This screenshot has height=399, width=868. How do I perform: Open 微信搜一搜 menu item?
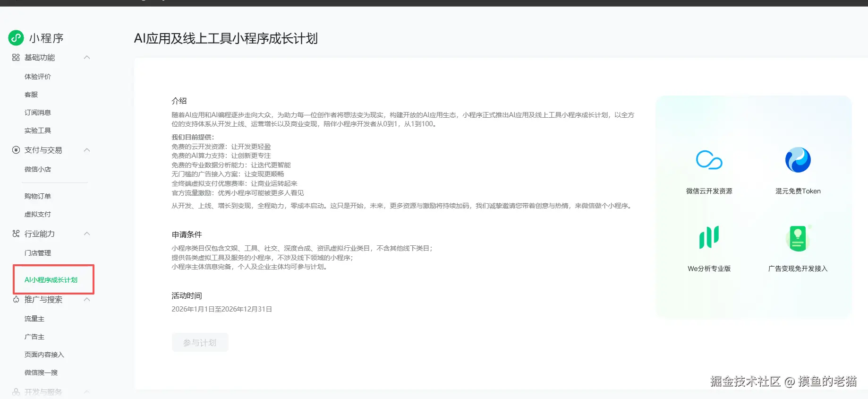click(x=41, y=373)
